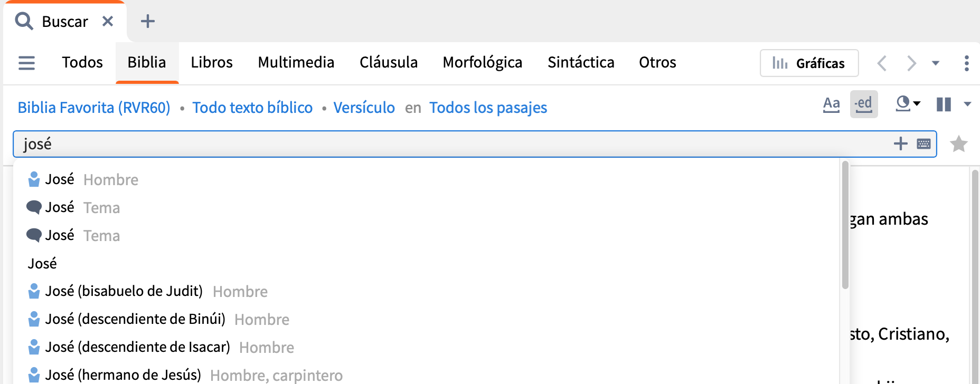980x384 pixels.
Task: Open the on-screen keyboard icon
Action: click(924, 144)
